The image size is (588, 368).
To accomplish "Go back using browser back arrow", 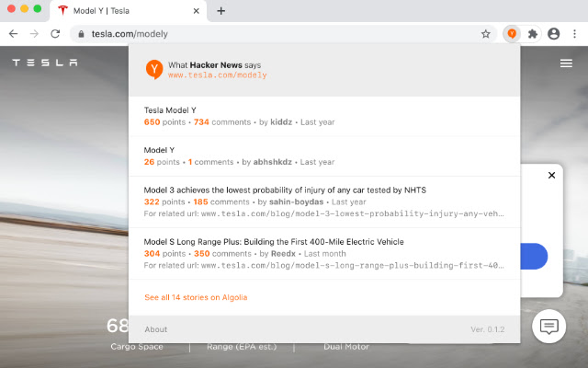I will (x=14, y=34).
